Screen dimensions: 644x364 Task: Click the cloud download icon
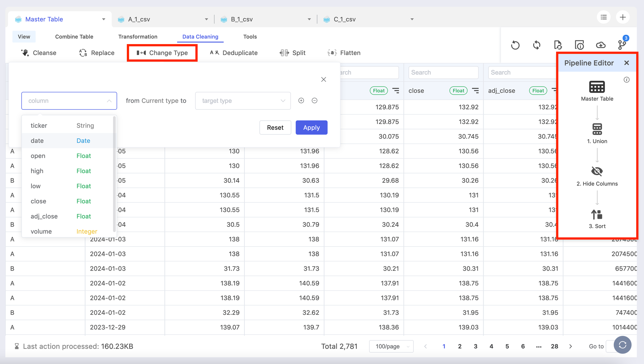click(x=601, y=45)
